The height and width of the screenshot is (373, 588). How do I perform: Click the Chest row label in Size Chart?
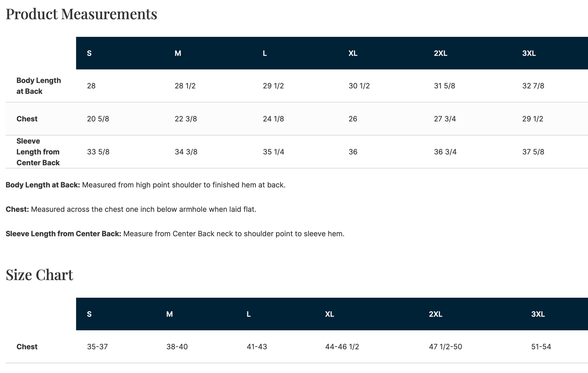(27, 347)
